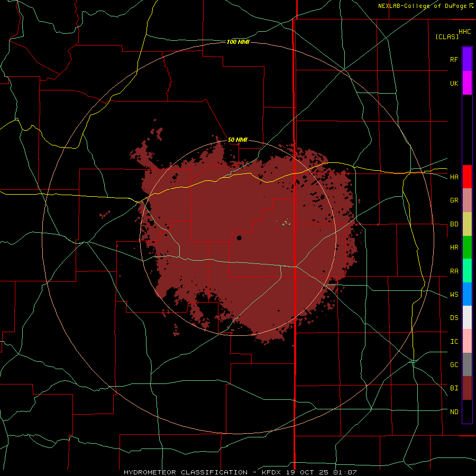
Task: Click the UK magenta legend swatch
Action: coord(467,83)
